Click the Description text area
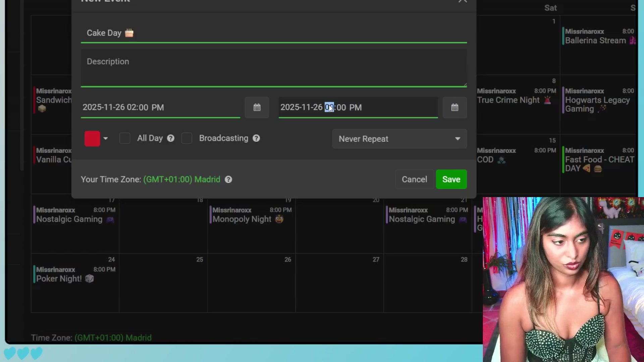This screenshot has height=362, width=644. 274,68
